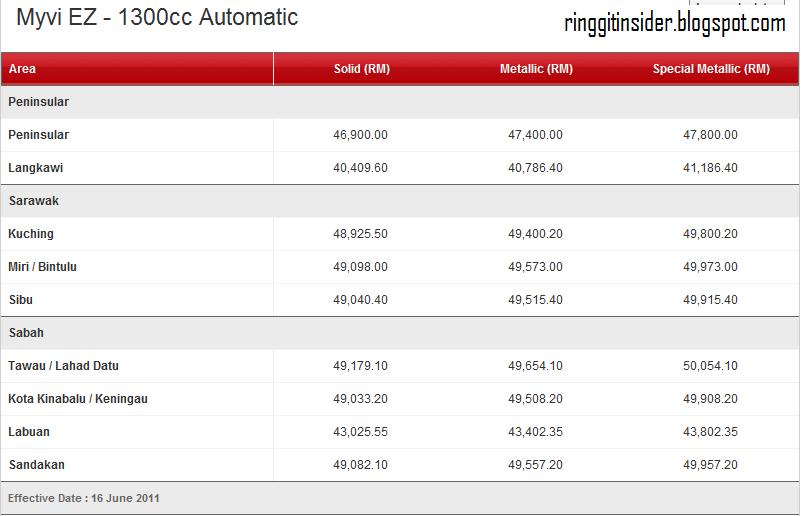The height and width of the screenshot is (516, 801).
Task: Select the Langkawi row label
Action: [35, 168]
